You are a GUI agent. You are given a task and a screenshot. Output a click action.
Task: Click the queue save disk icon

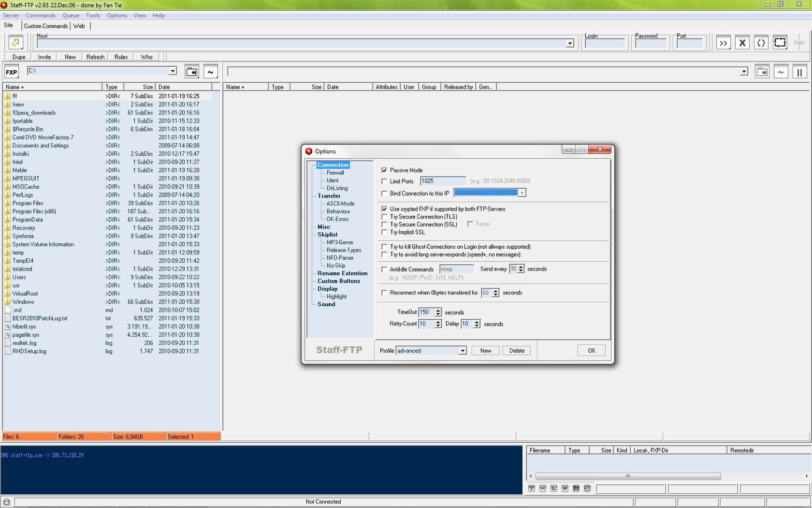pyautogui.click(x=576, y=489)
